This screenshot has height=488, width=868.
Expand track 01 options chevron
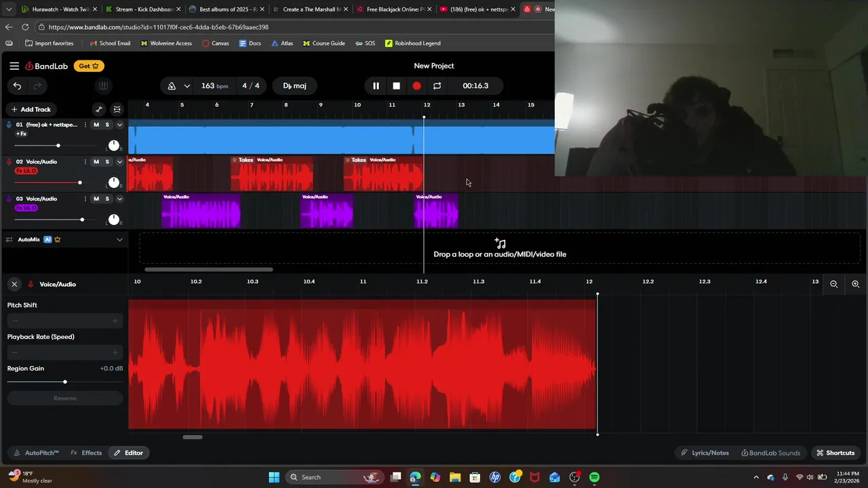click(119, 125)
